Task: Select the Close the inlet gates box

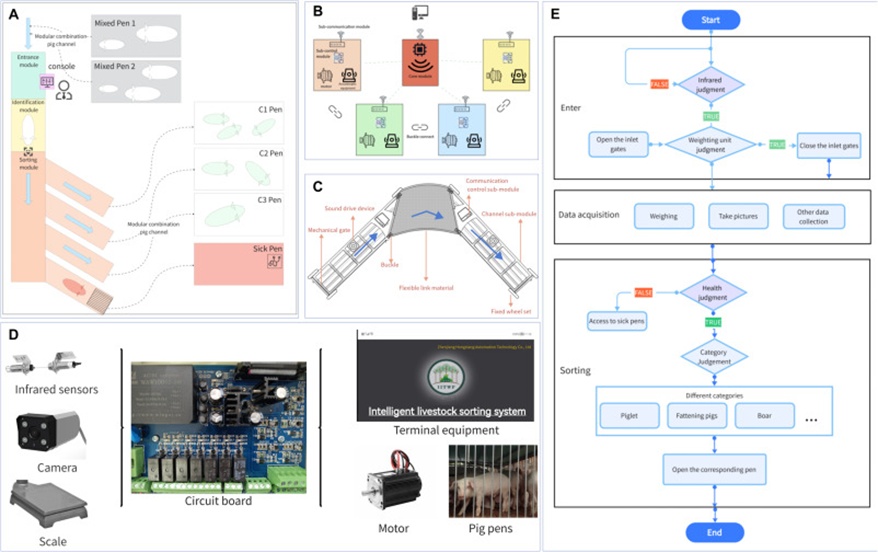Action: coord(829,146)
